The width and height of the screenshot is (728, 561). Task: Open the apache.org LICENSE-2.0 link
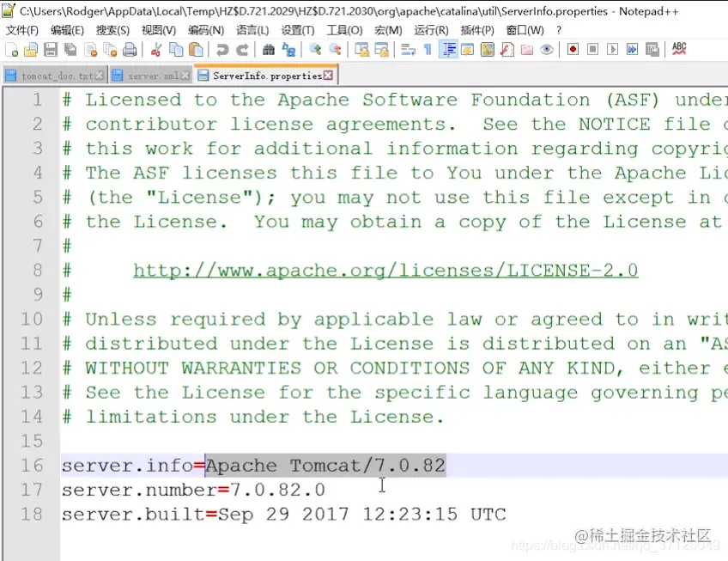point(385,271)
